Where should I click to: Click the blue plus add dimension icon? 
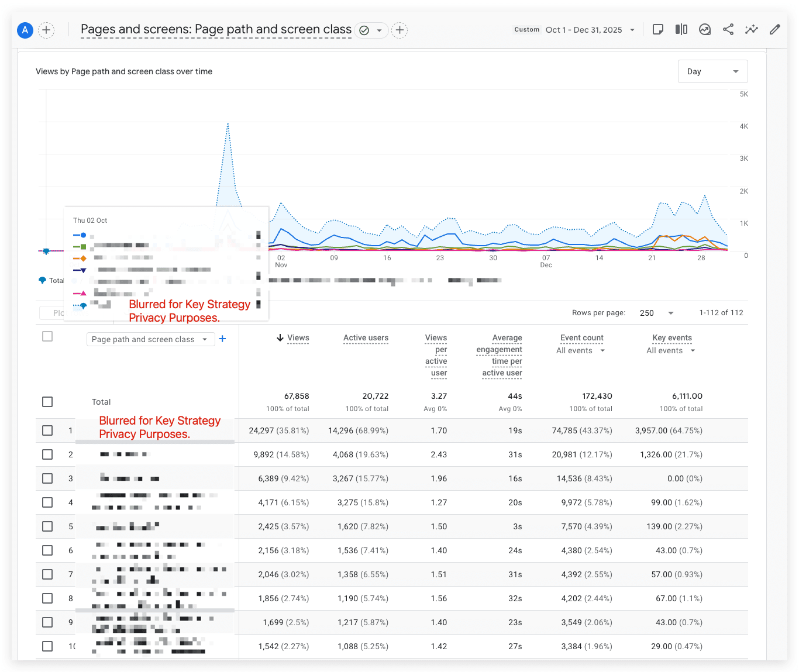pyautogui.click(x=222, y=339)
